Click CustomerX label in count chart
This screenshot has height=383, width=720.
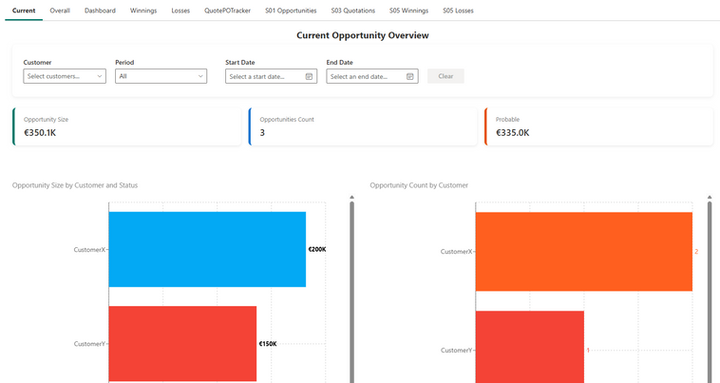point(456,252)
